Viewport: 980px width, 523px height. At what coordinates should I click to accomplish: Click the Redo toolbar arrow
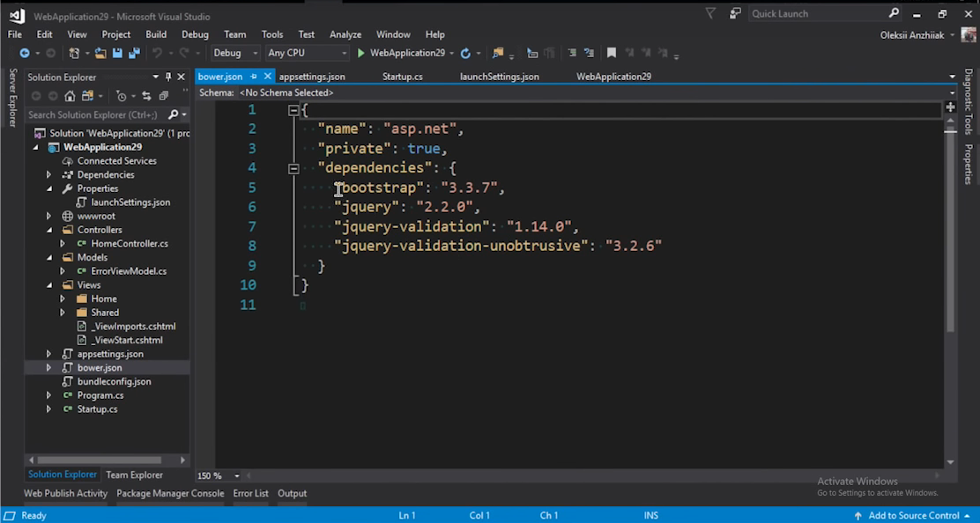183,53
